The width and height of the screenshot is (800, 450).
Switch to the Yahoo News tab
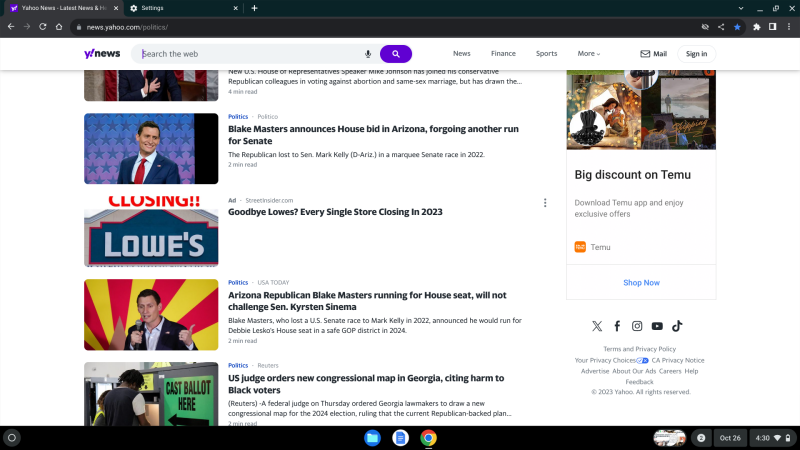click(x=63, y=8)
